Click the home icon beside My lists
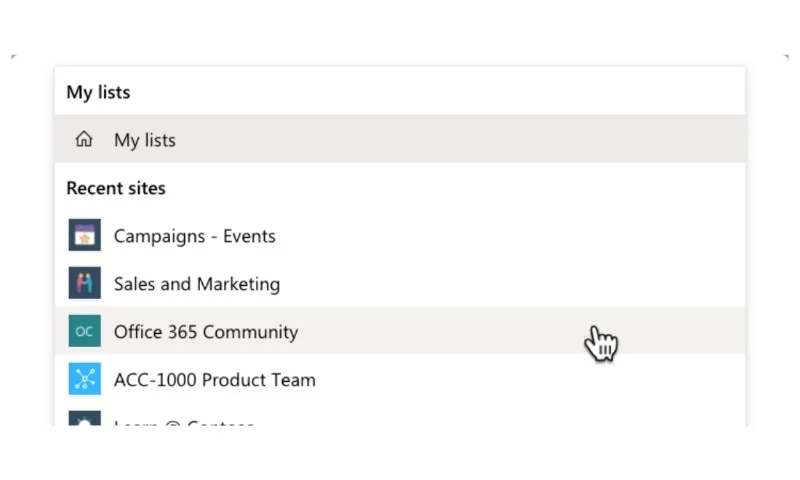 tap(84, 139)
